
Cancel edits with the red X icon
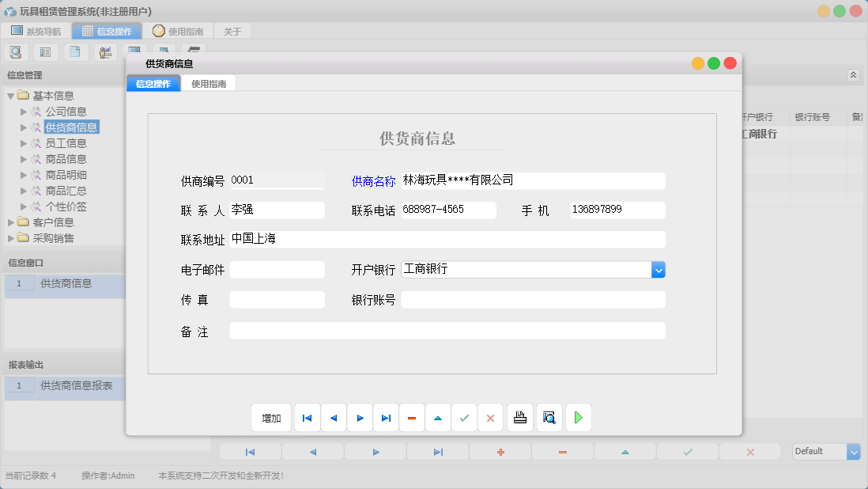click(x=490, y=417)
